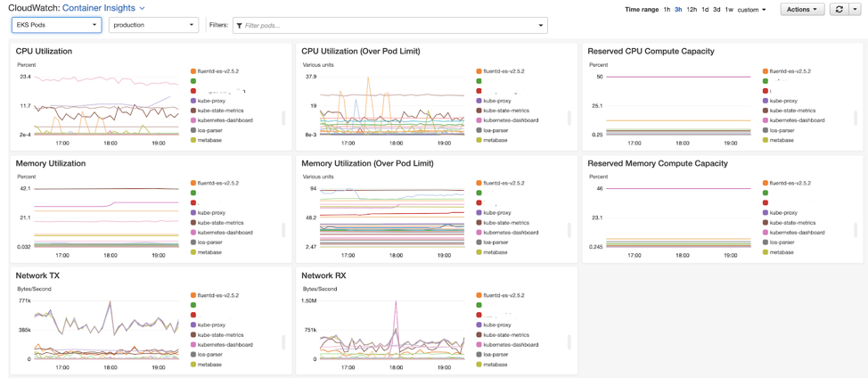
Task: Open the Container Insights view selector
Action: 103,8
